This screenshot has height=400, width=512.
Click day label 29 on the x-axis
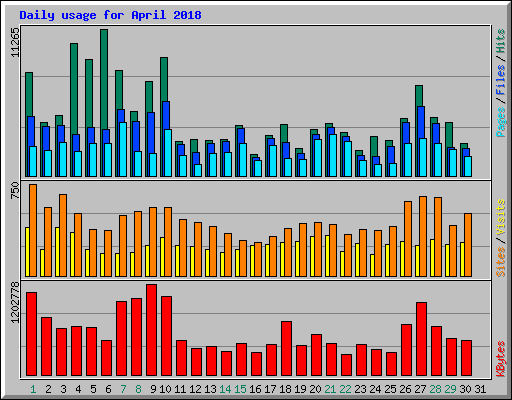[450, 389]
